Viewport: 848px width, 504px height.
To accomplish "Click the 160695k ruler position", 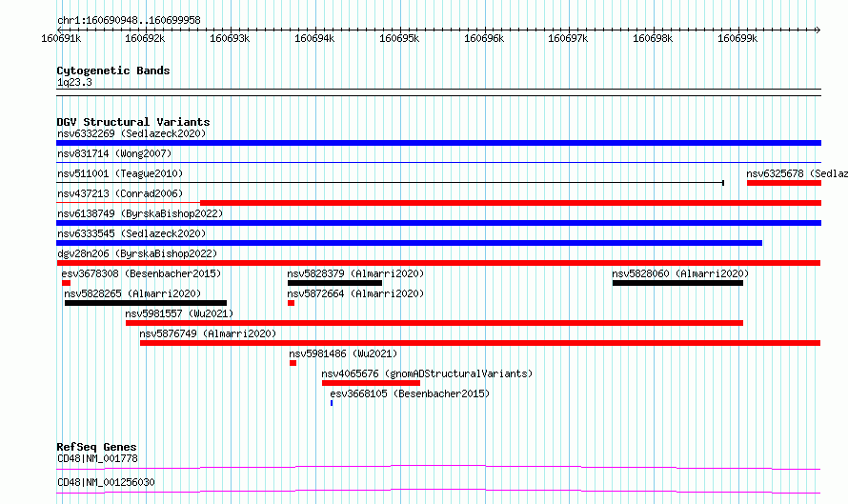I will pyautogui.click(x=399, y=38).
